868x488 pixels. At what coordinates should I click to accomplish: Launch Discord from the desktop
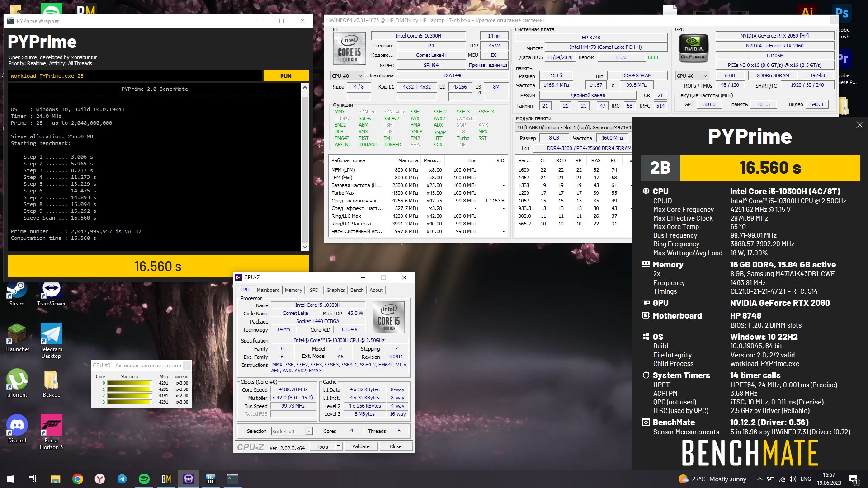17,429
